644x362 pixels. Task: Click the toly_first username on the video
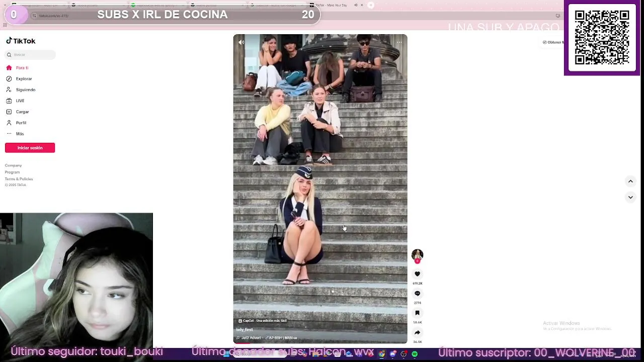245,330
